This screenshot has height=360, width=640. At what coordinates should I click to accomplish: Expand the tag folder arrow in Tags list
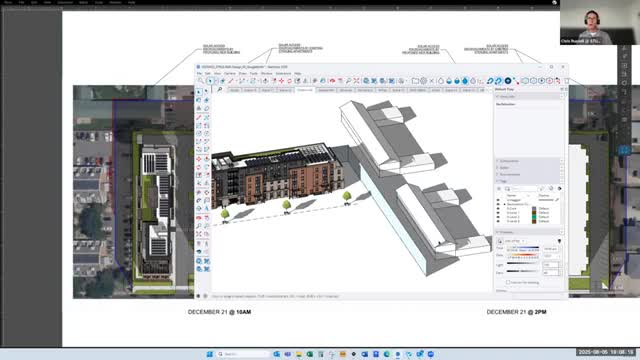coord(504,204)
